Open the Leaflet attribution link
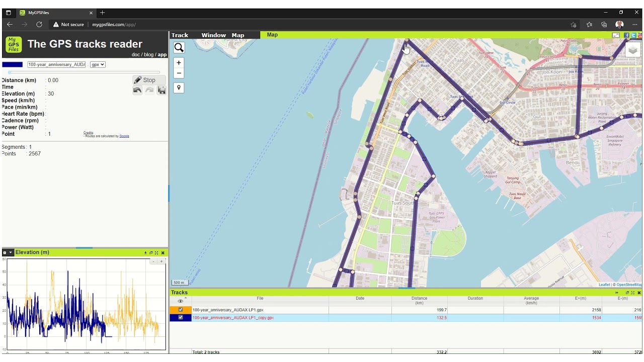644x362 pixels. 604,285
